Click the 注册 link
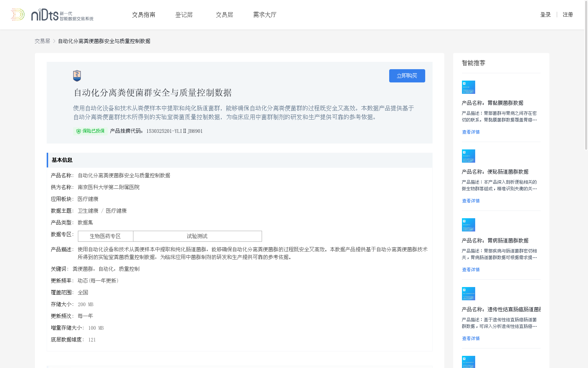This screenshot has width=588, height=368. [x=568, y=15]
